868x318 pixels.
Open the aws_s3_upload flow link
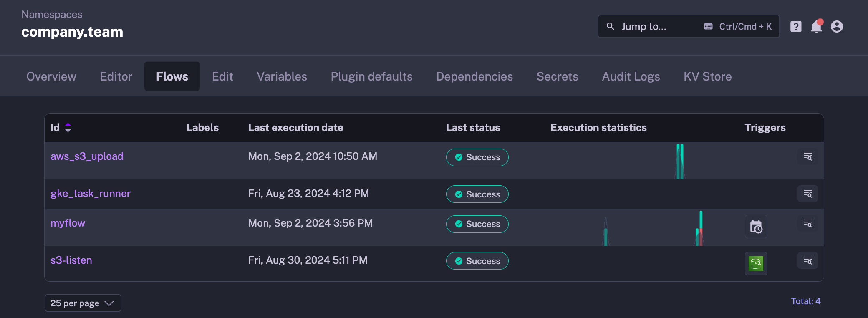tap(87, 156)
